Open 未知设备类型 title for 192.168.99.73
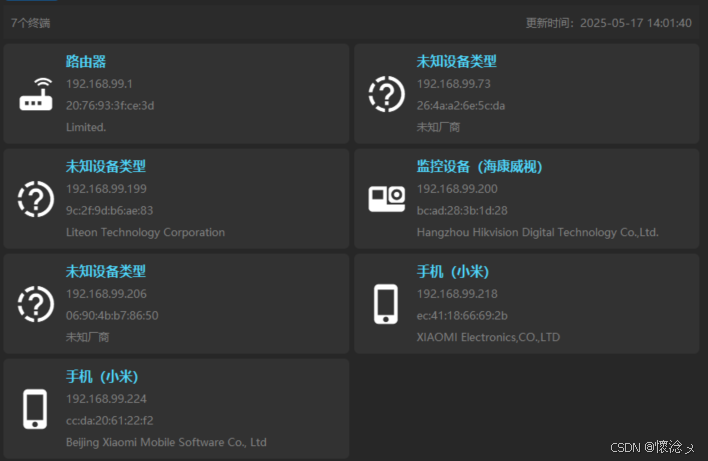The image size is (708, 461). [456, 61]
